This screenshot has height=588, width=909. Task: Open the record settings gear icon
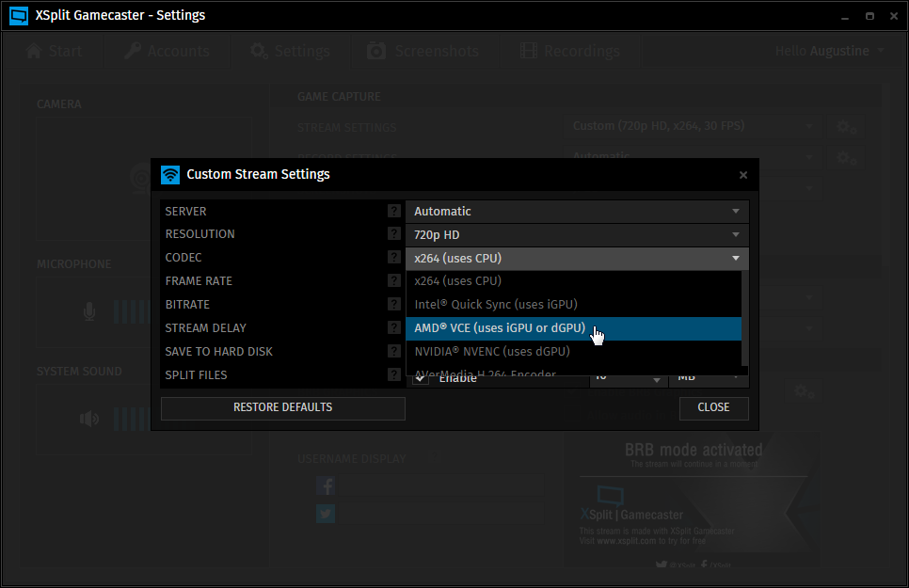tap(846, 157)
